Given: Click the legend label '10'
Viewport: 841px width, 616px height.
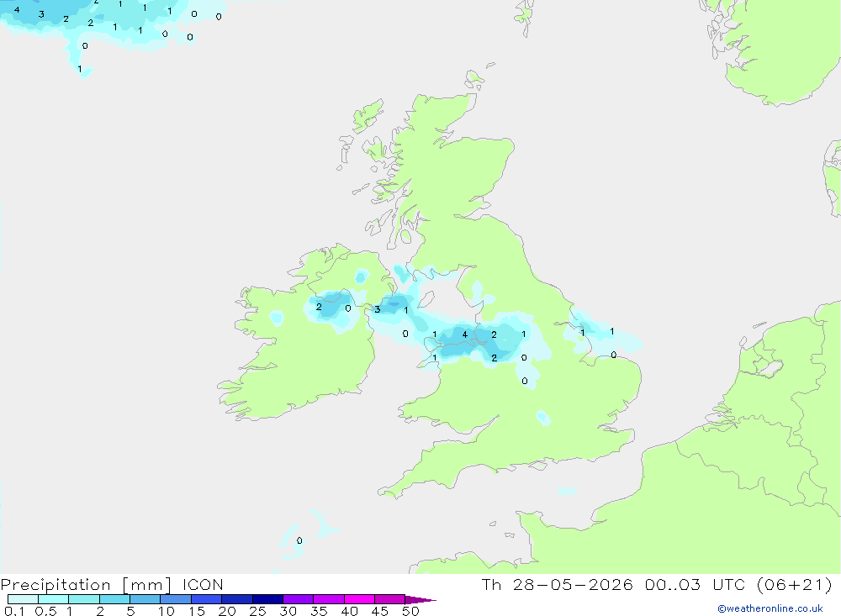Looking at the screenshot, I should [x=167, y=611].
